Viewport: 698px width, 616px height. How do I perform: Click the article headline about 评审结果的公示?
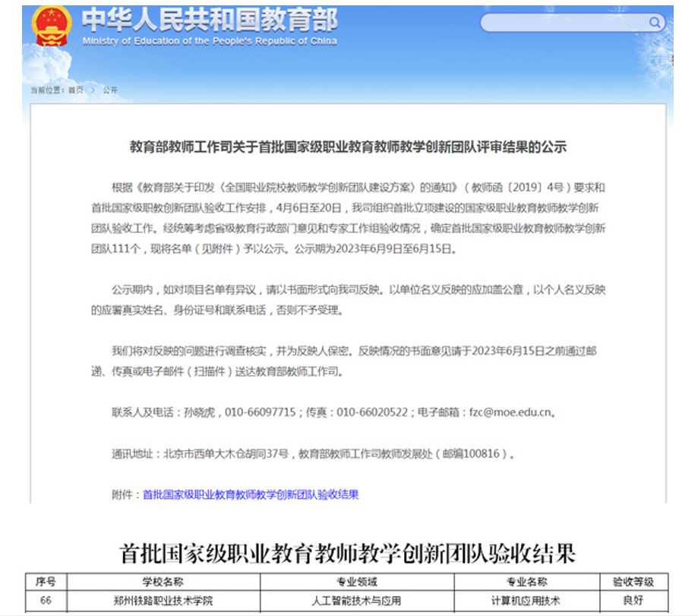[x=349, y=147]
